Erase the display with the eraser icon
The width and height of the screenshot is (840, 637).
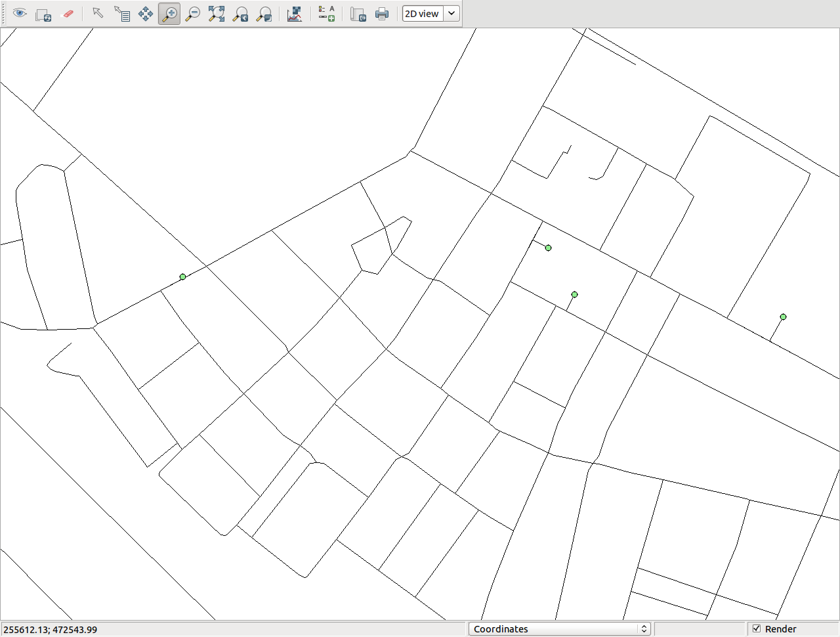pos(67,14)
